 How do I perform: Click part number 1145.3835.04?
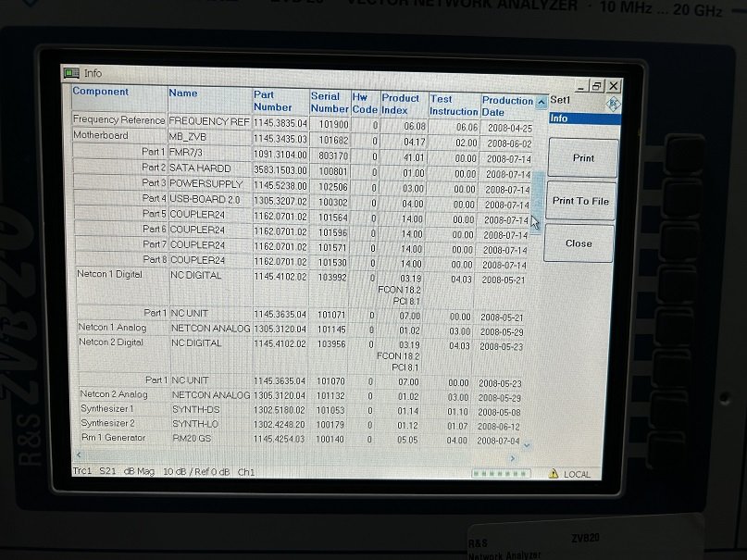pyautogui.click(x=280, y=123)
